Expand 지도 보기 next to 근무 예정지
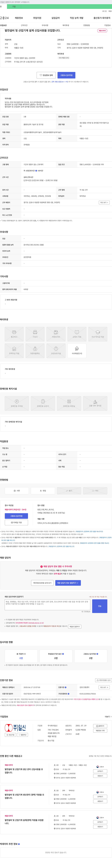Screen dimensions: 112x868 [x=104, y=203]
